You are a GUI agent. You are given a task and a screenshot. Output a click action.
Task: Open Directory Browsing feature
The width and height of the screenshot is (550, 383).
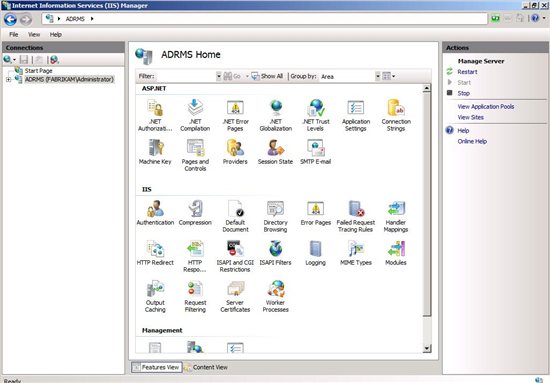(275, 216)
